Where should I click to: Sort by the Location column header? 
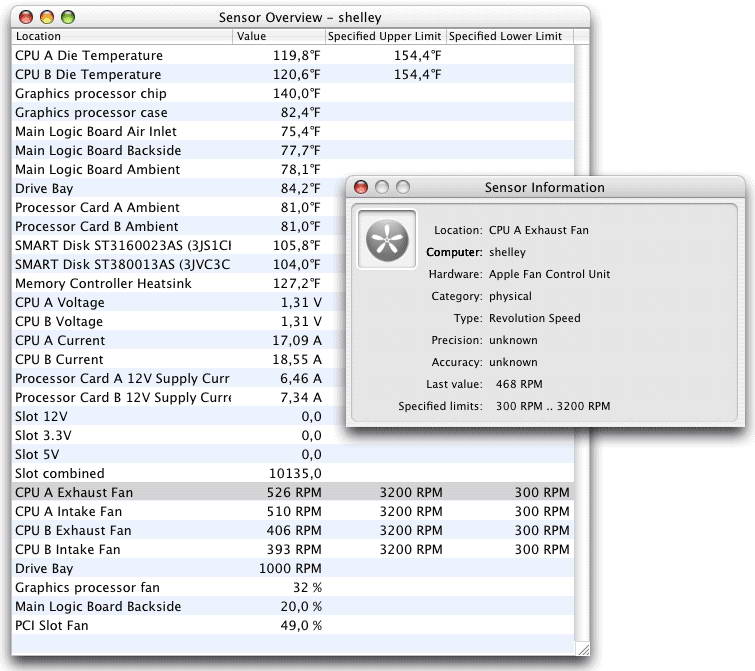pos(122,36)
